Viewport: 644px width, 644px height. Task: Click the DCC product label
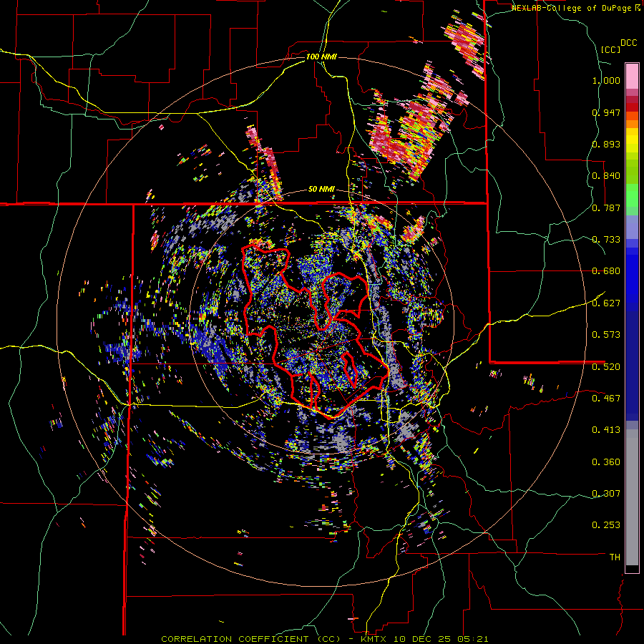[628, 43]
